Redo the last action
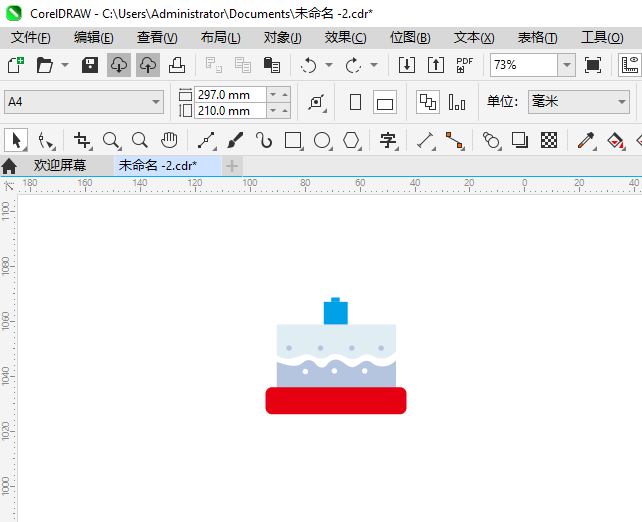 point(353,65)
